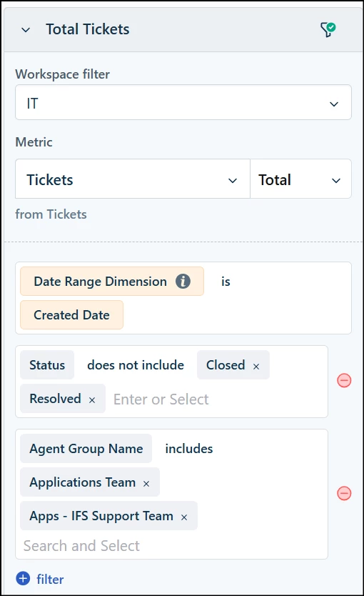Click the Enter or Select status field

[x=161, y=399]
